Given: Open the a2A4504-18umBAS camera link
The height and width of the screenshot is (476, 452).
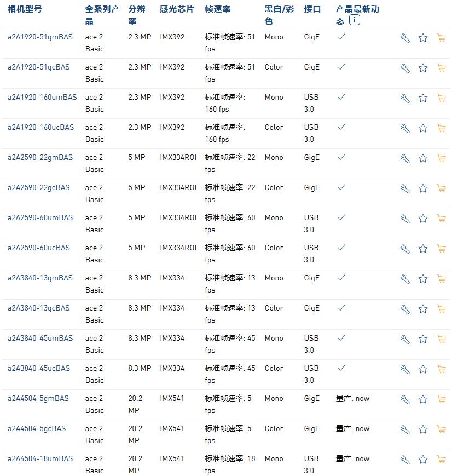Looking at the screenshot, I should point(40,458).
